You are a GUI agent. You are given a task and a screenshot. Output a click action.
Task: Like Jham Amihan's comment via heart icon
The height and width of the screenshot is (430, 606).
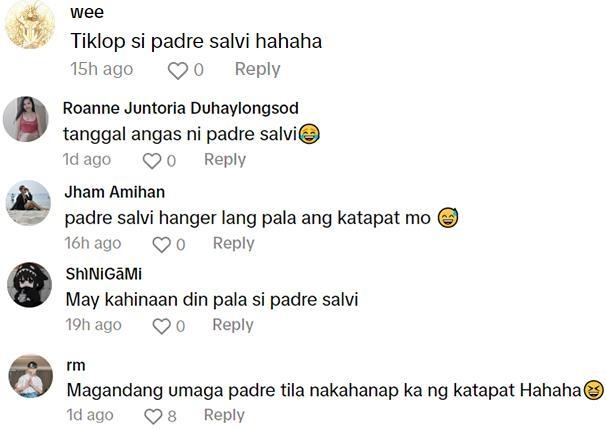pos(162,245)
